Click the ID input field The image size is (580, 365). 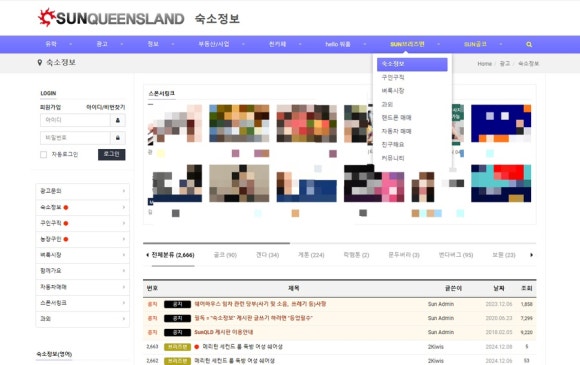75,120
